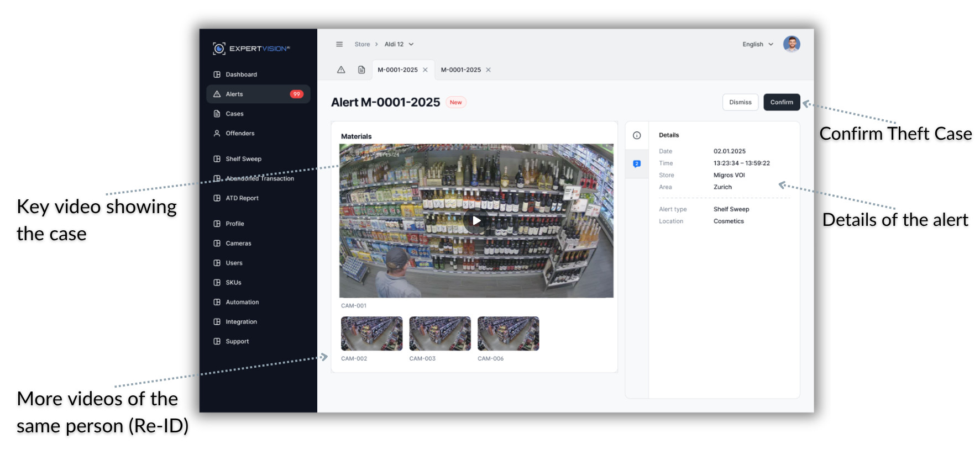This screenshot has height=471, width=980.
Task: Click the info icon in Details panel
Action: click(637, 135)
